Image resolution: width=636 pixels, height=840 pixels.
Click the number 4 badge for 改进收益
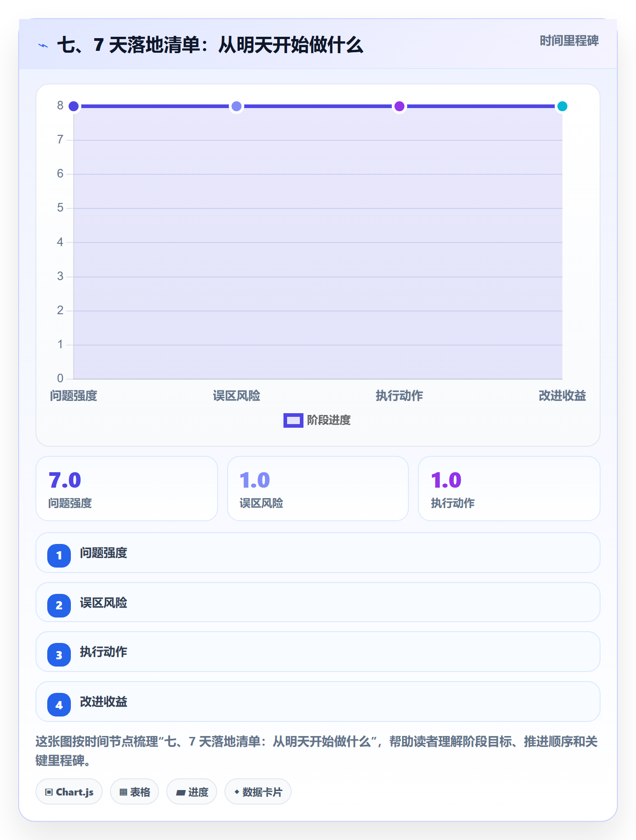coord(59,705)
